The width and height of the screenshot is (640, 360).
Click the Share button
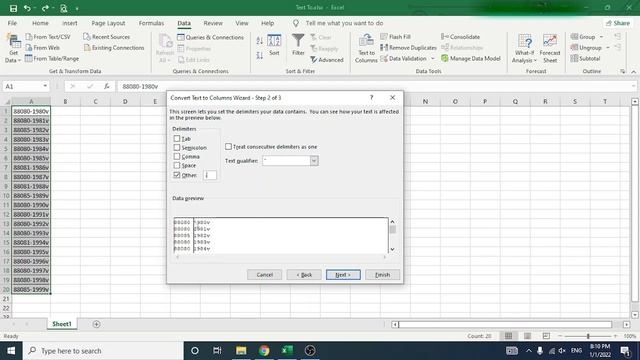tap(618, 23)
